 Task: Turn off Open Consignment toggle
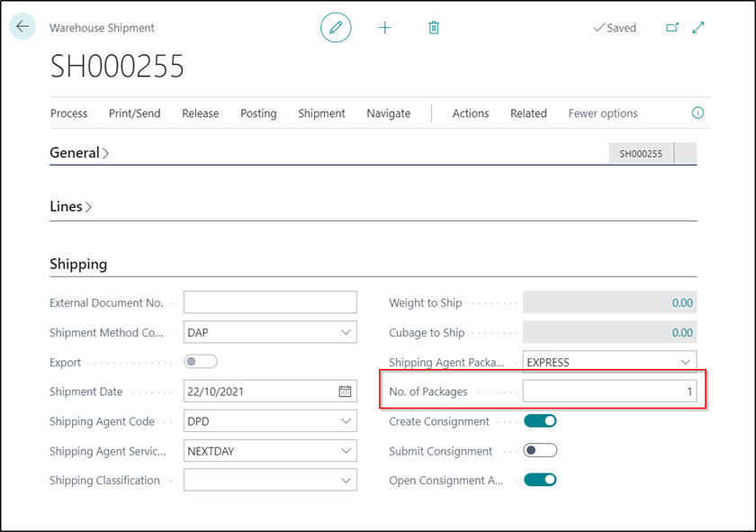click(540, 480)
